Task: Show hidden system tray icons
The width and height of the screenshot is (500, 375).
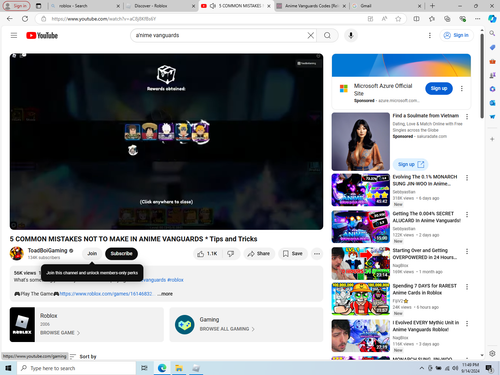Action: [422, 368]
